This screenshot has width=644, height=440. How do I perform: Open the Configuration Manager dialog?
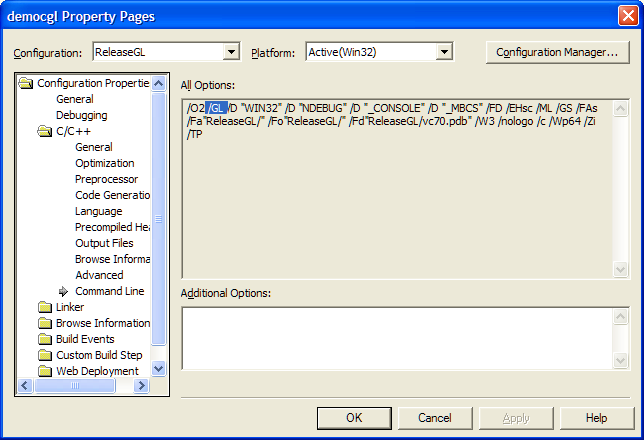click(x=557, y=52)
